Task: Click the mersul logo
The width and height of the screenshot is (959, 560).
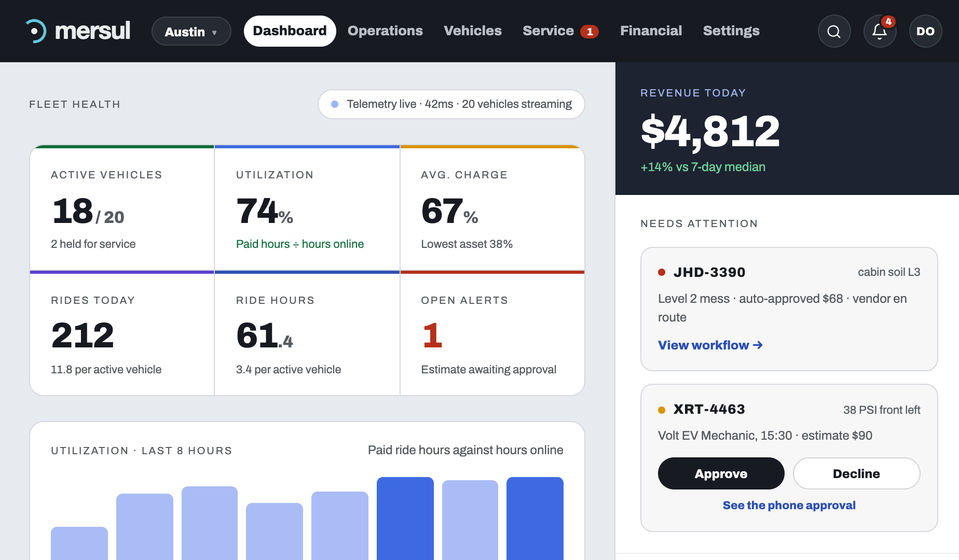Action: [78, 31]
